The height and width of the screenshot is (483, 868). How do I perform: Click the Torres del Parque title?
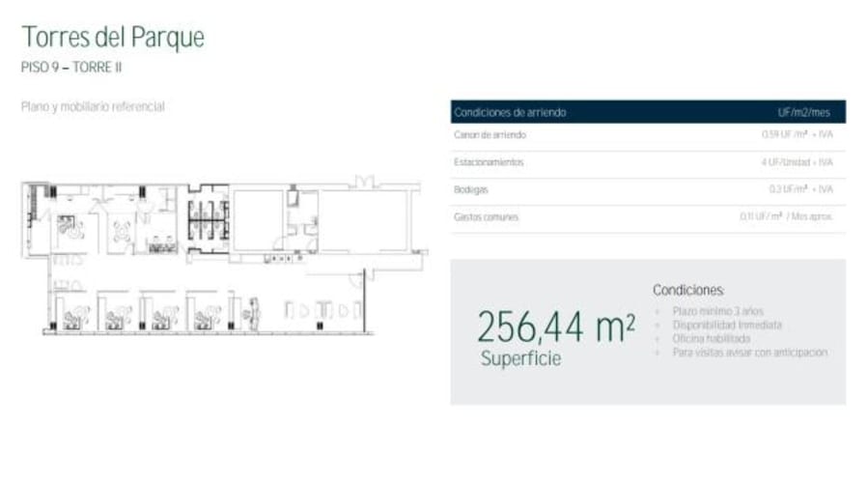(113, 39)
